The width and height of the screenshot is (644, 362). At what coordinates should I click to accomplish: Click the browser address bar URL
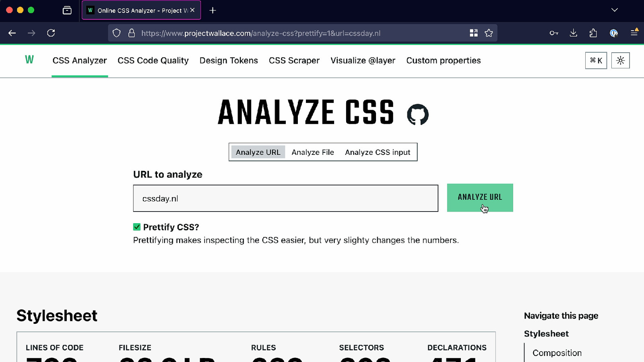[x=261, y=33]
